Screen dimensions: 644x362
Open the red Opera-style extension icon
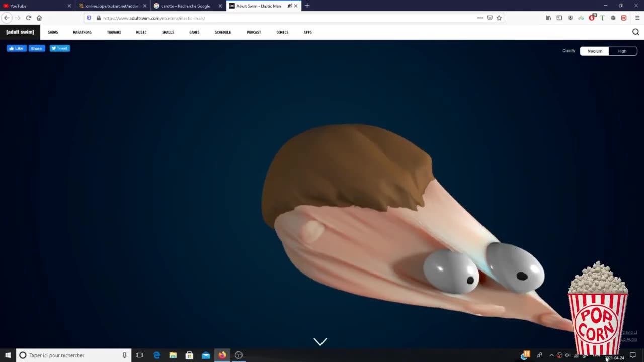click(x=592, y=18)
